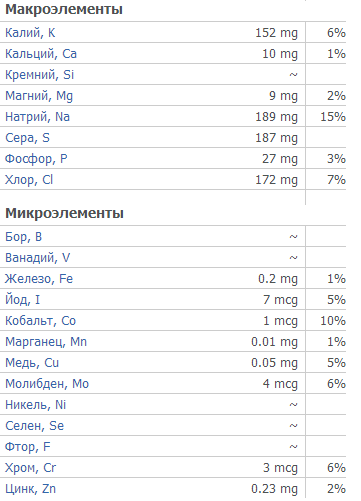
Task: Open the Ванадий, V link
Action: pos(37,258)
